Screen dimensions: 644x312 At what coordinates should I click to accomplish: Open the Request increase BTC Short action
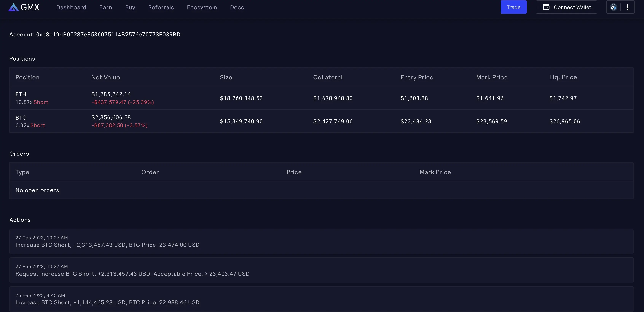132,274
